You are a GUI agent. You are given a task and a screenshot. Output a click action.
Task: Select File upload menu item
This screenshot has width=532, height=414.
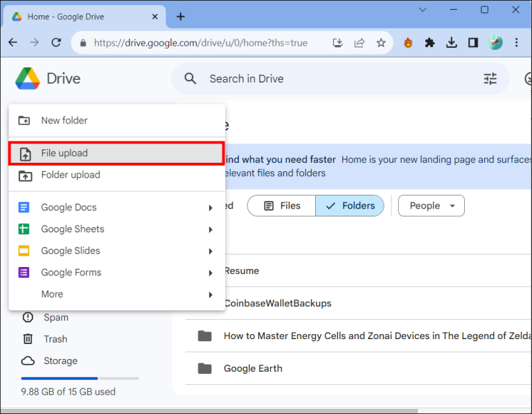116,153
